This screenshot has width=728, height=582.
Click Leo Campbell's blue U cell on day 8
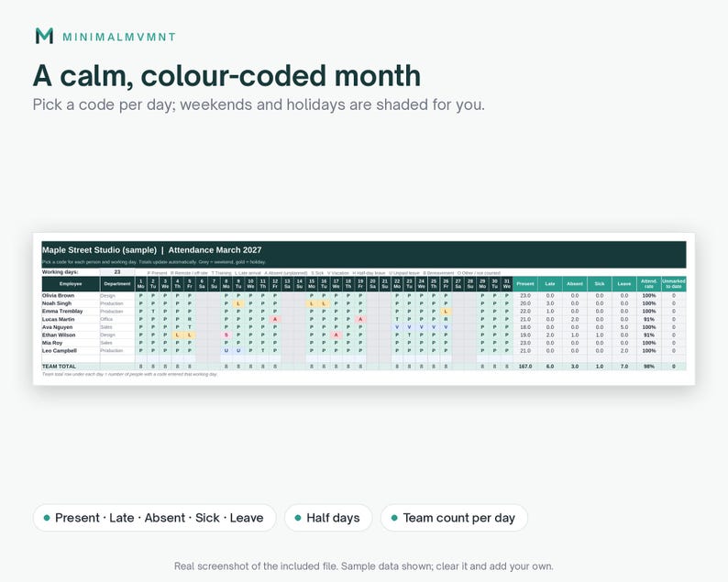point(226,351)
